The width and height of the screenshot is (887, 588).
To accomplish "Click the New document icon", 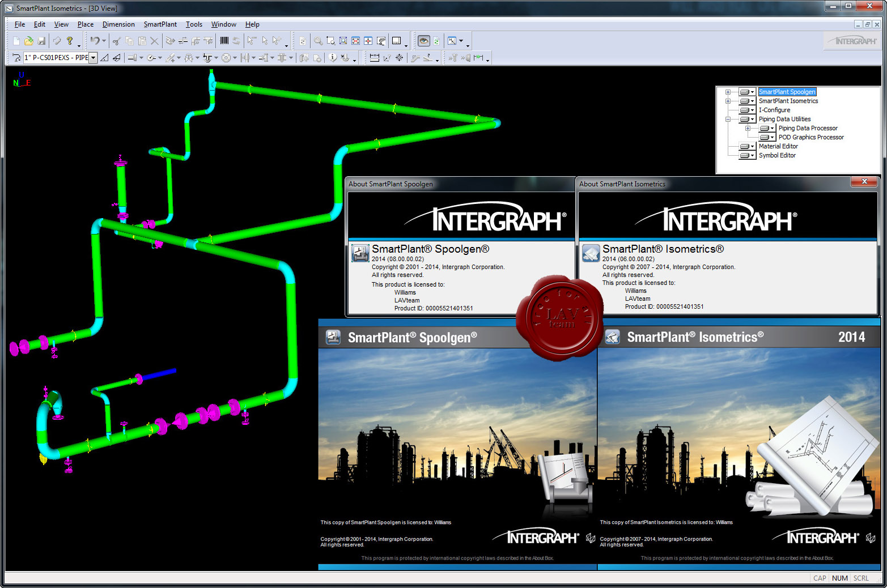I will (16, 41).
